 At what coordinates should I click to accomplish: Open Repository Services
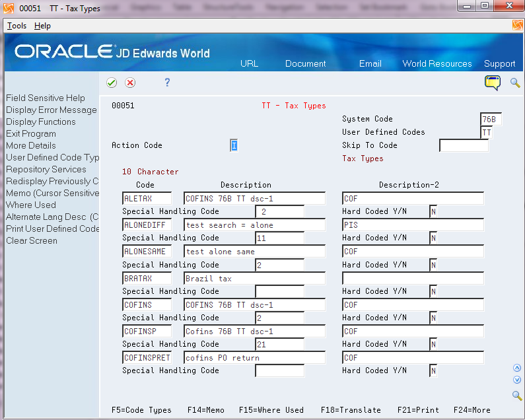coord(46,169)
